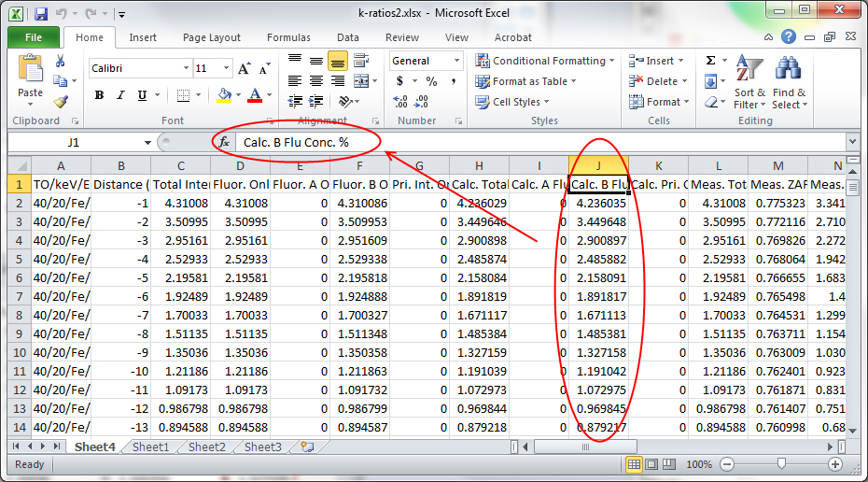Click the zoom slider handle
Image resolution: width=868 pixels, height=482 pixels.
780,464
